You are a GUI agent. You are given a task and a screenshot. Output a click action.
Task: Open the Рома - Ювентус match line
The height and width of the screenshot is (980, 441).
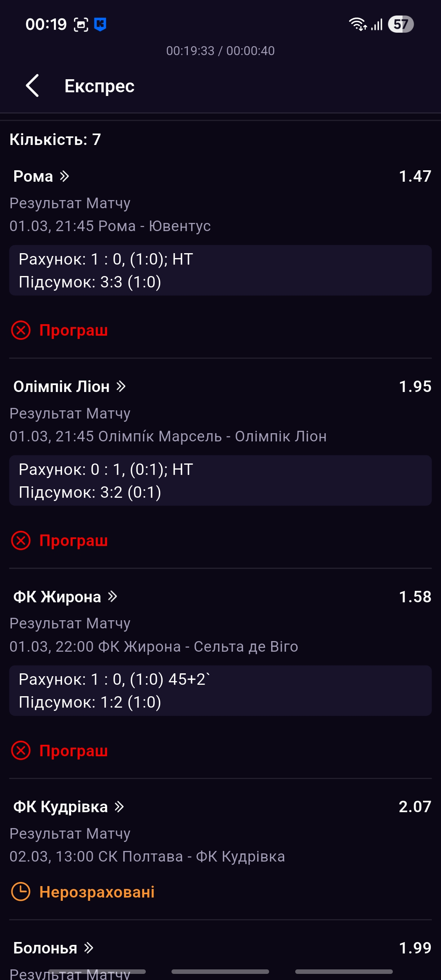(110, 226)
